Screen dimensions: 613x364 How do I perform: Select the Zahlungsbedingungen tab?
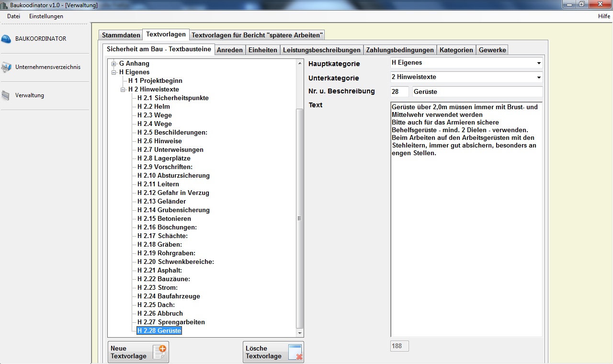[400, 50]
